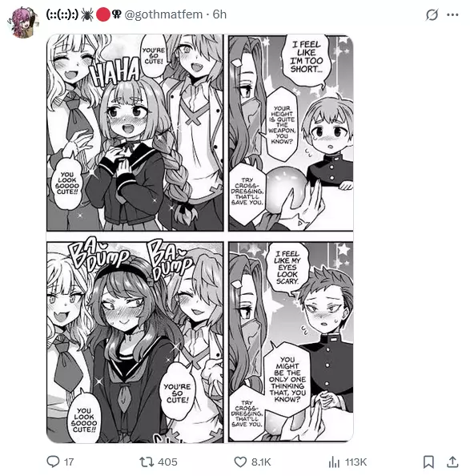Click the 113K views count

[x=356, y=462]
